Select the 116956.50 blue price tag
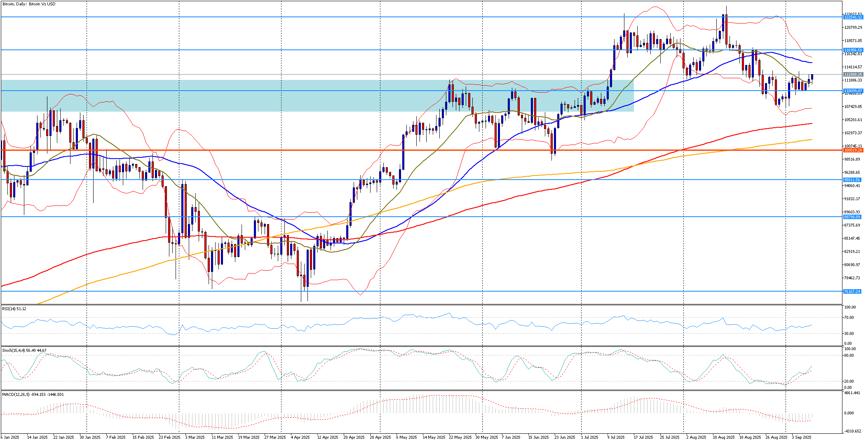 tap(853, 50)
